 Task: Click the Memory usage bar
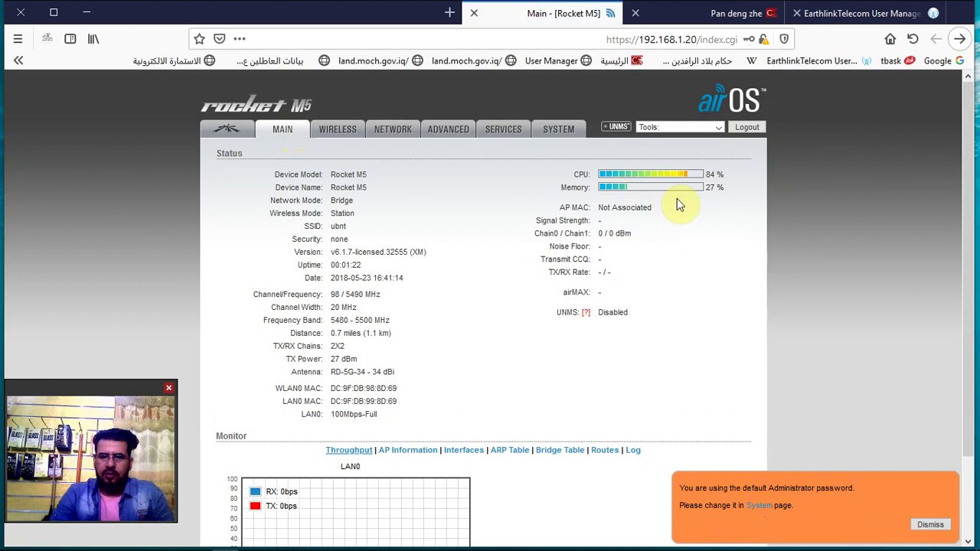pos(651,187)
